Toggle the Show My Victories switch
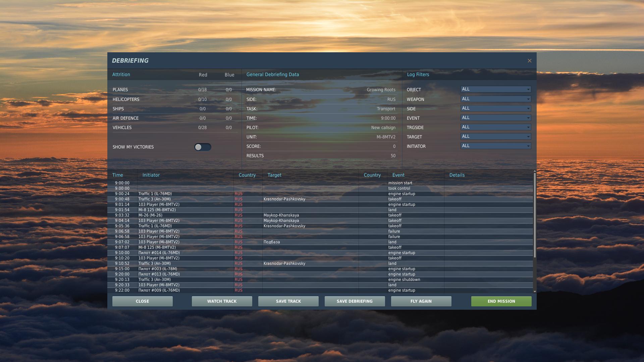 pyautogui.click(x=203, y=147)
